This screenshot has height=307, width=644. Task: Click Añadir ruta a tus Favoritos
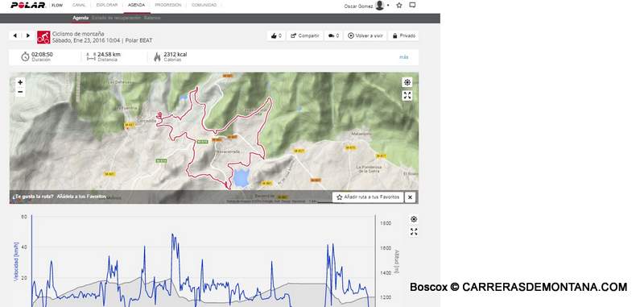tap(368, 197)
